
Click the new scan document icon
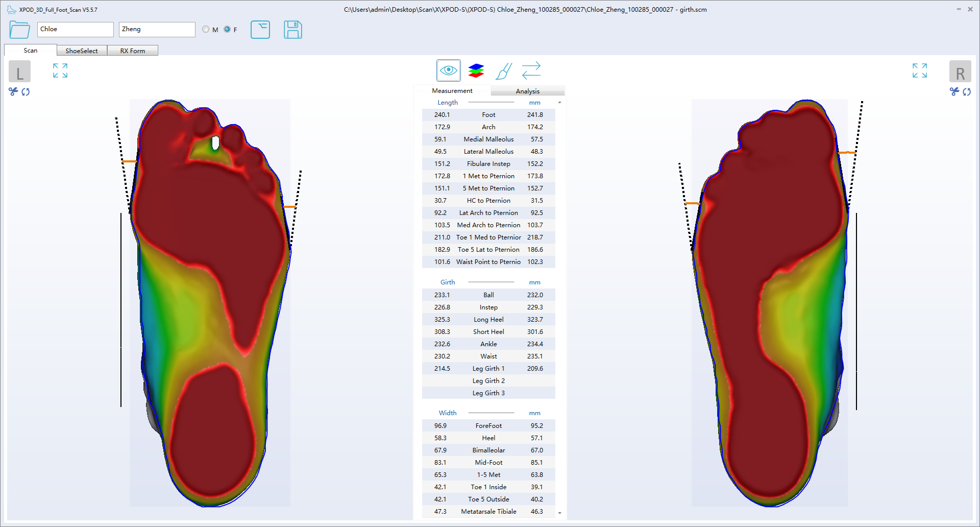[260, 30]
